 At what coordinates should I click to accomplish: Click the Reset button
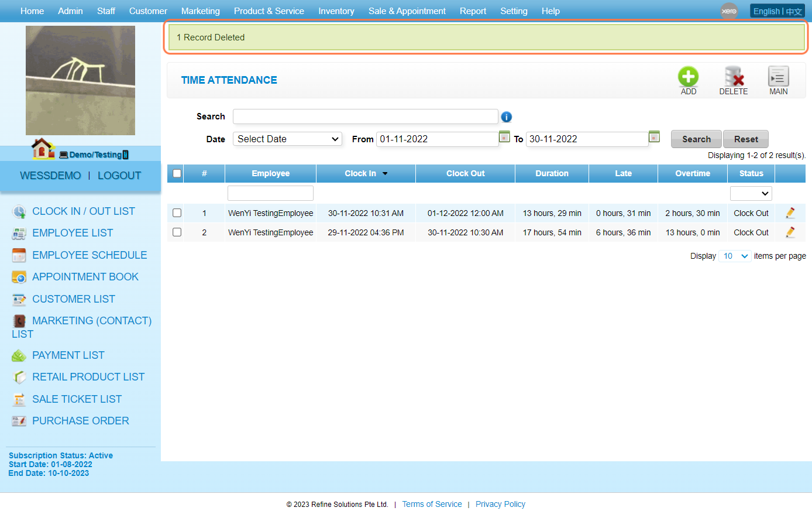point(746,139)
